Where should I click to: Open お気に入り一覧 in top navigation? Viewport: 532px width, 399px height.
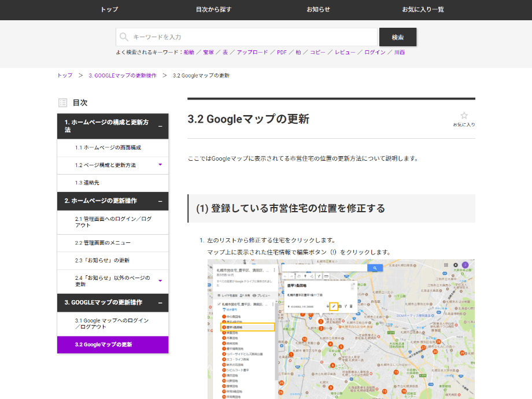coord(423,9)
